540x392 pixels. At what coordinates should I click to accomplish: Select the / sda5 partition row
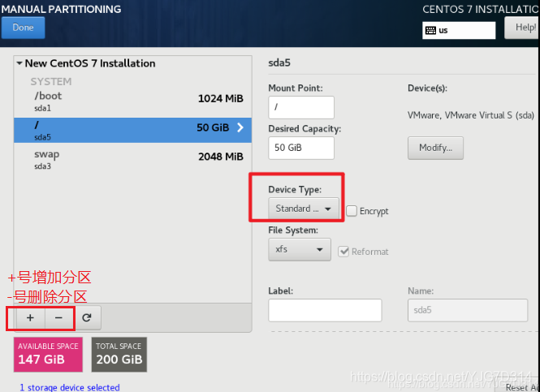[x=132, y=130]
